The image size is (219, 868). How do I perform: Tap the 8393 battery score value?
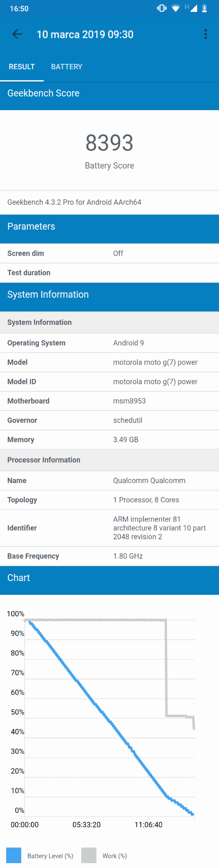point(109,143)
